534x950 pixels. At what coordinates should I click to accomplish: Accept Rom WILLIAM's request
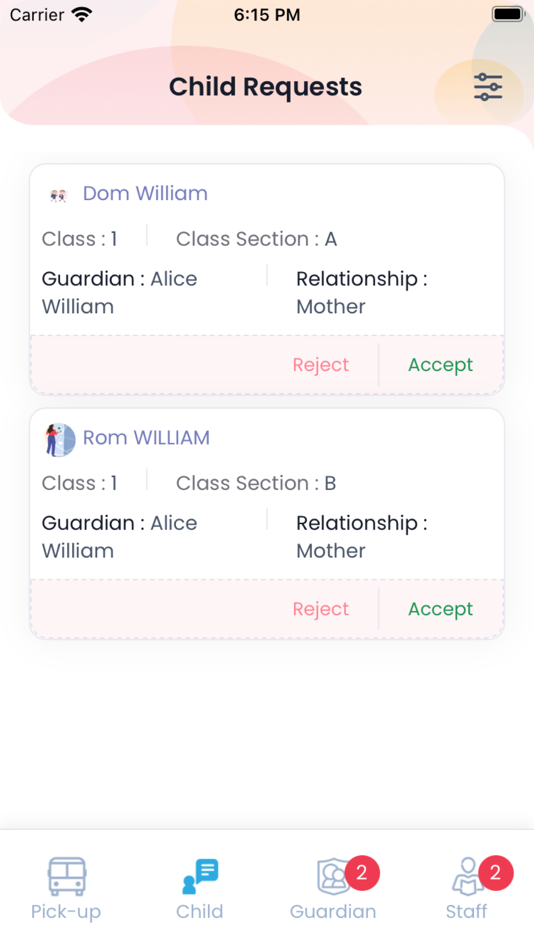click(441, 609)
